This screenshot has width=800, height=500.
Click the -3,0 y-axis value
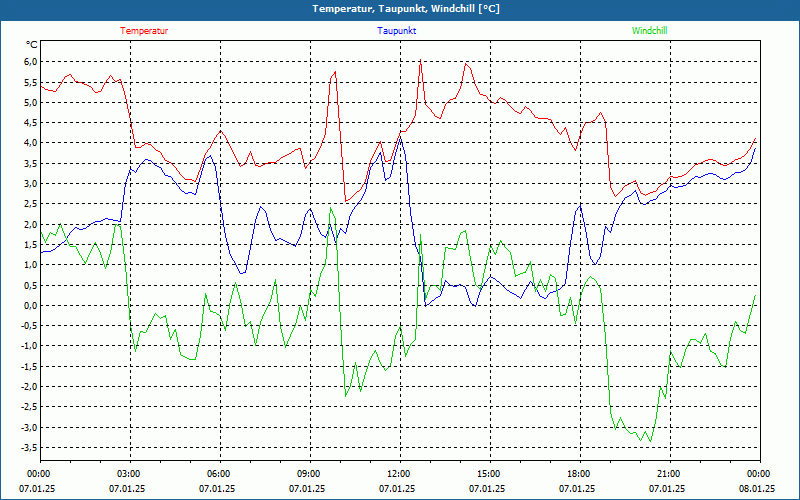pyautogui.click(x=29, y=428)
